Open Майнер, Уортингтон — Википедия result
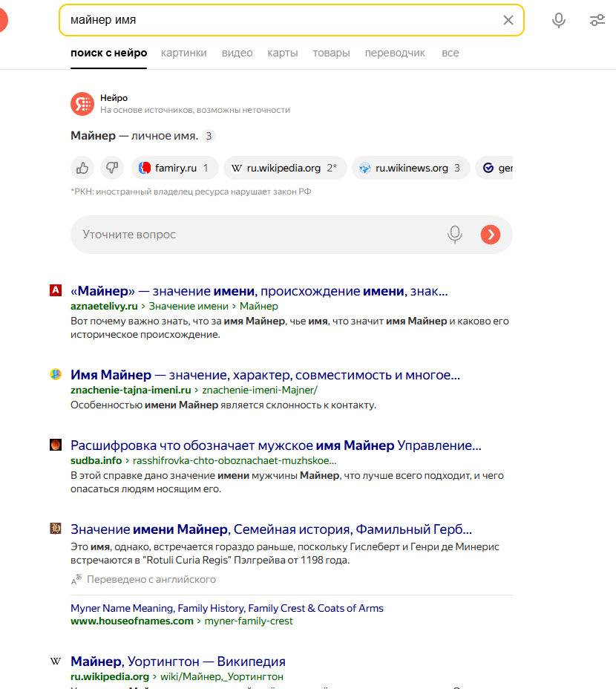 click(x=178, y=662)
